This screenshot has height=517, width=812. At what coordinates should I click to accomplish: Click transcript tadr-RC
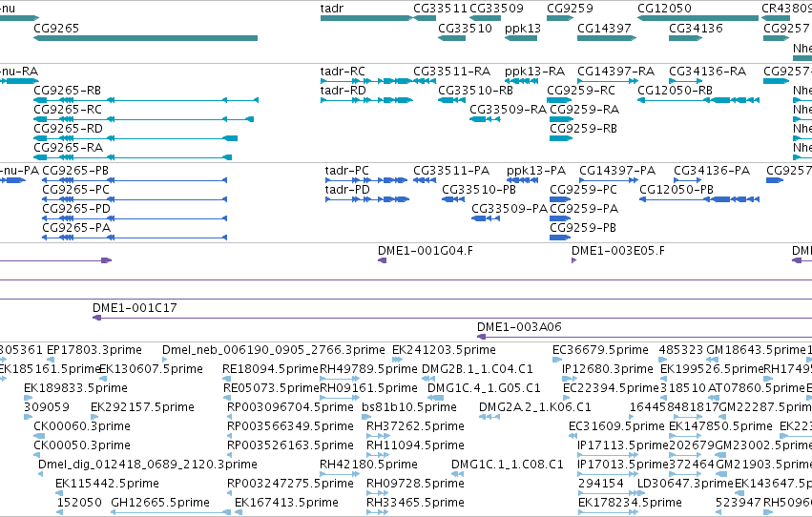tap(366, 81)
